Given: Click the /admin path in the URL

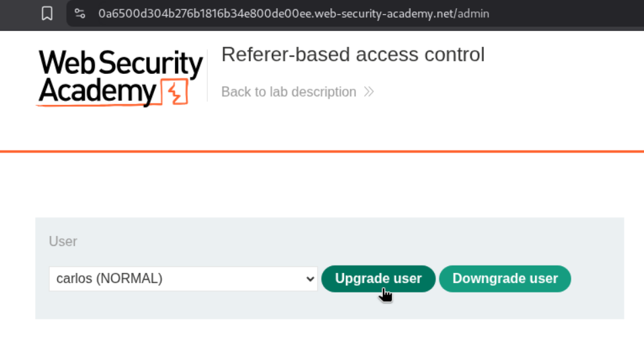Looking at the screenshot, I should click(x=472, y=13).
